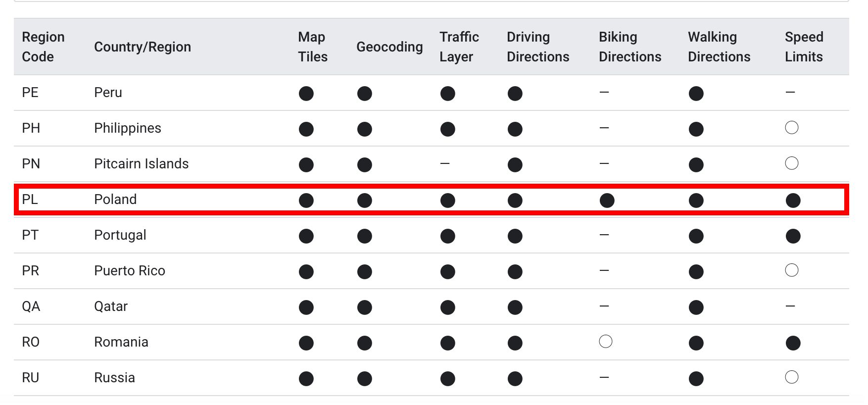Click Peru's Speed Limits dash
This screenshot has height=405, width=868.
pos(790,92)
